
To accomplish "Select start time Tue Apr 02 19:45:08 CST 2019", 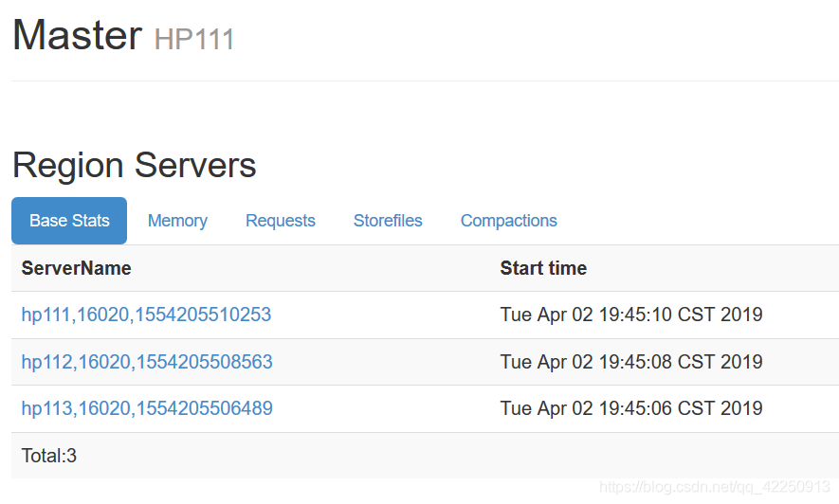I will tap(631, 362).
